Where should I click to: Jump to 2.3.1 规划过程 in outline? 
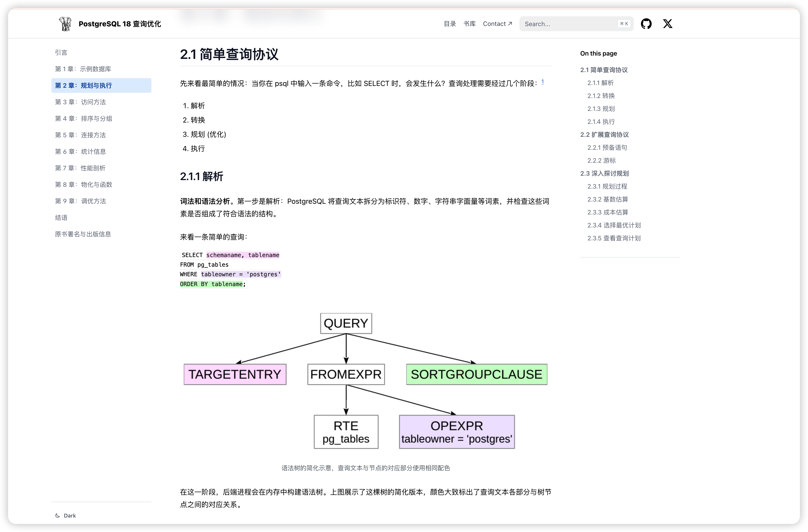pos(607,186)
